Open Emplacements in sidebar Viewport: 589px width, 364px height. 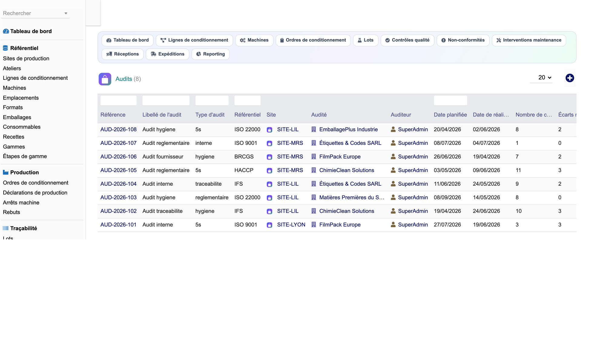coord(21,98)
